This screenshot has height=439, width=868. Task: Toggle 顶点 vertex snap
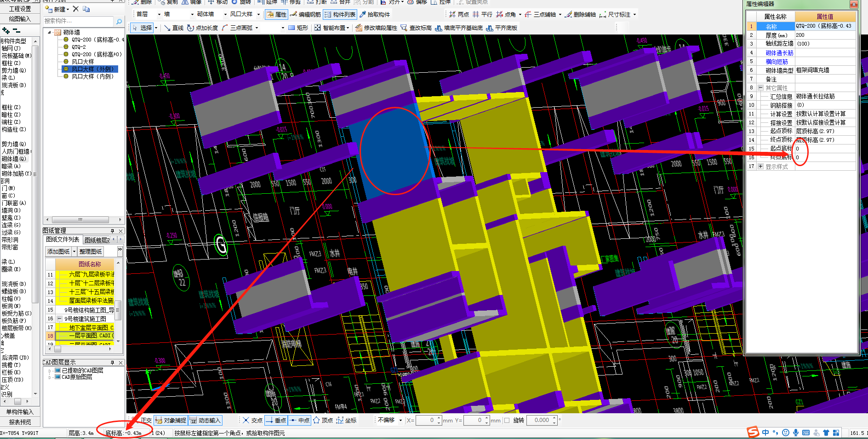[x=323, y=420]
